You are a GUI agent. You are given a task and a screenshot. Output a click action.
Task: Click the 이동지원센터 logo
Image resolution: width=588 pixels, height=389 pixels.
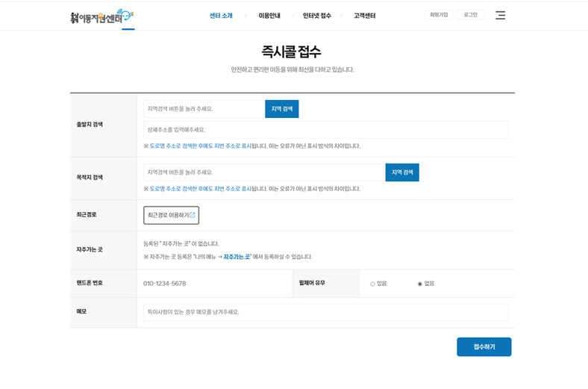[x=101, y=16]
